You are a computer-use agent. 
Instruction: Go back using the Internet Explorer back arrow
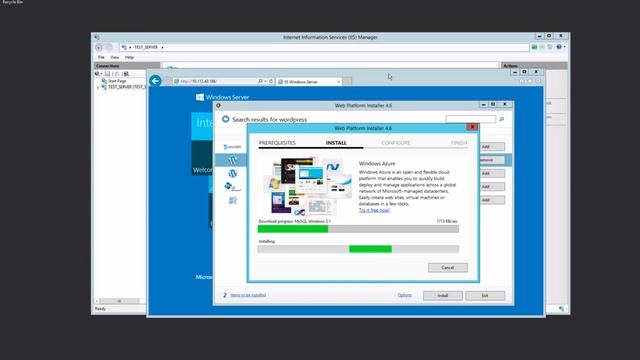point(155,81)
